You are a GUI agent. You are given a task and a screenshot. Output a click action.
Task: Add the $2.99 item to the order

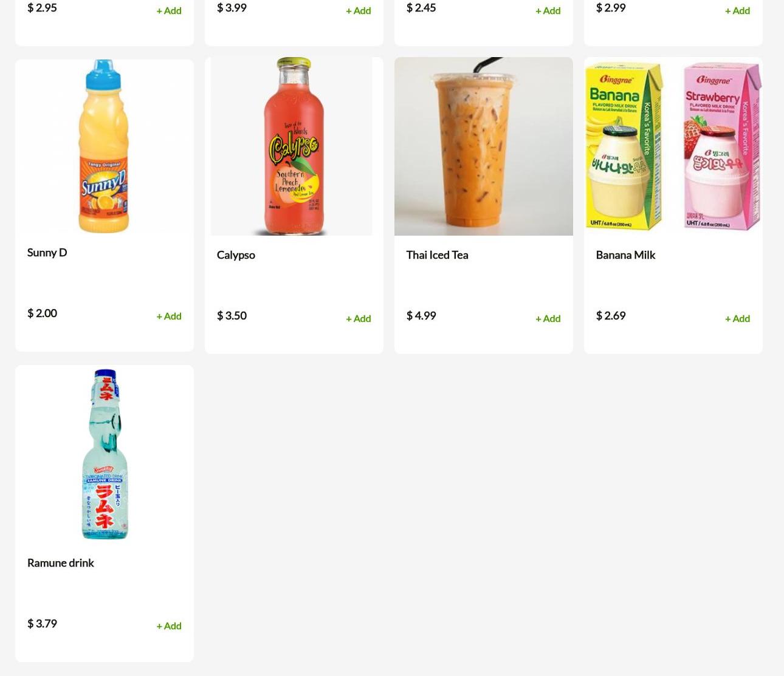point(738,10)
